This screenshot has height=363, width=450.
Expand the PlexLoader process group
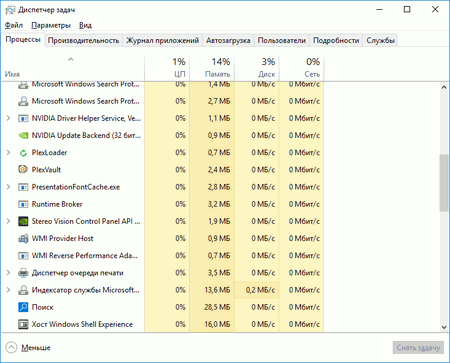8,152
